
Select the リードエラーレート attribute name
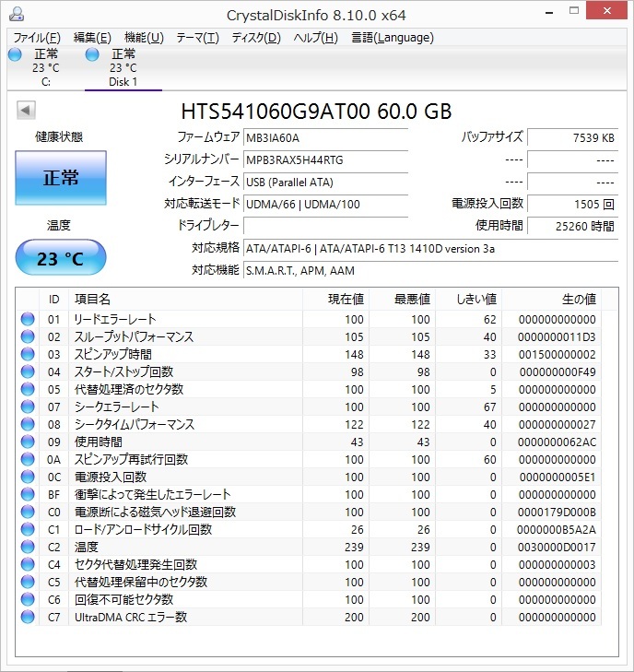pos(115,319)
